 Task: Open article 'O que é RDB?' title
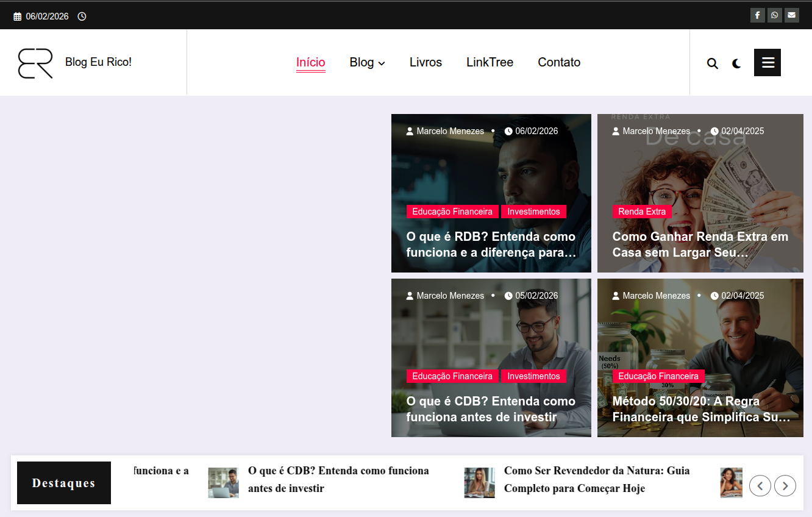491,244
